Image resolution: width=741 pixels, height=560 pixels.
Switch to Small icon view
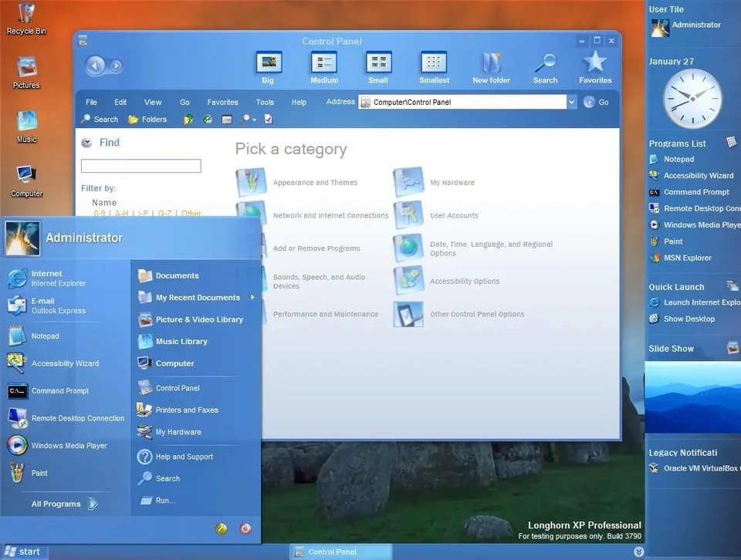coord(378,68)
